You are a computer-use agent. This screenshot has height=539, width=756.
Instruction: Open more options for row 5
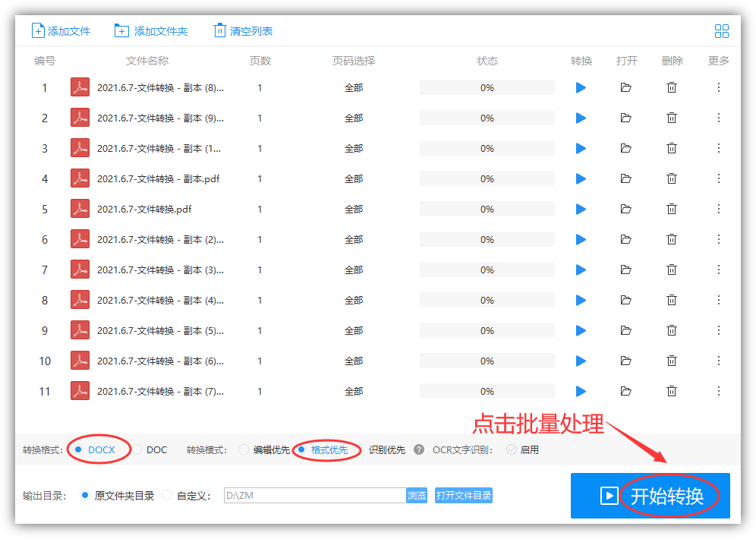click(718, 210)
